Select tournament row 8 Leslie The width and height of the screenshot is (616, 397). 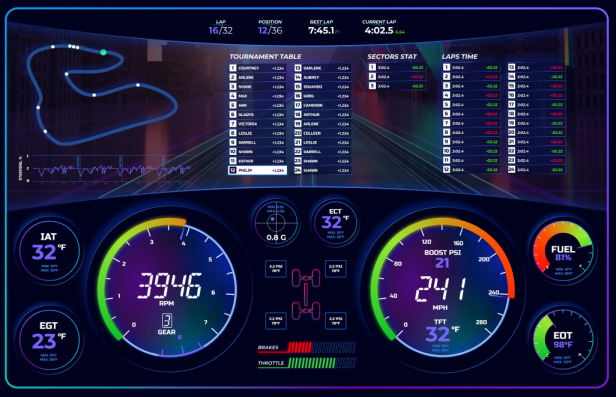click(x=257, y=133)
